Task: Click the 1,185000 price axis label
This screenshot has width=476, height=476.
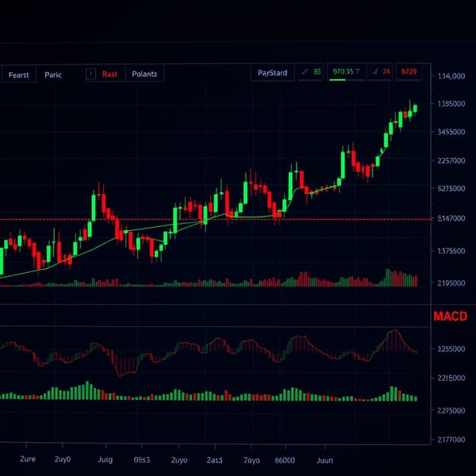Action: [451, 104]
